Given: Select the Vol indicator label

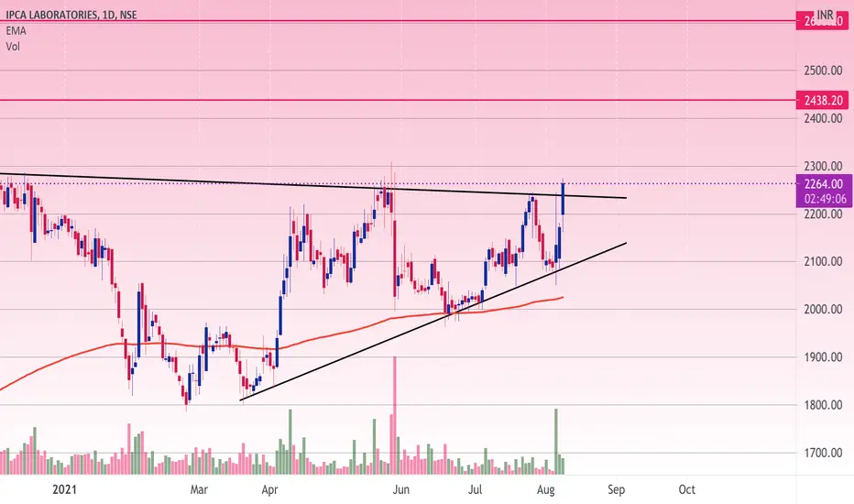Looking at the screenshot, I should (x=13, y=47).
